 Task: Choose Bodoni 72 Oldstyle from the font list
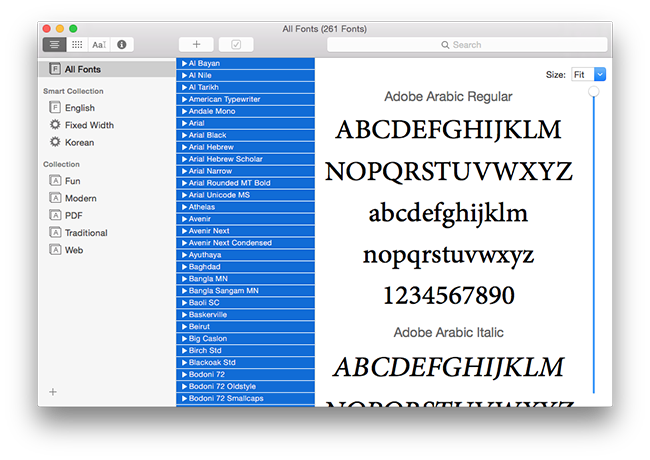223,386
